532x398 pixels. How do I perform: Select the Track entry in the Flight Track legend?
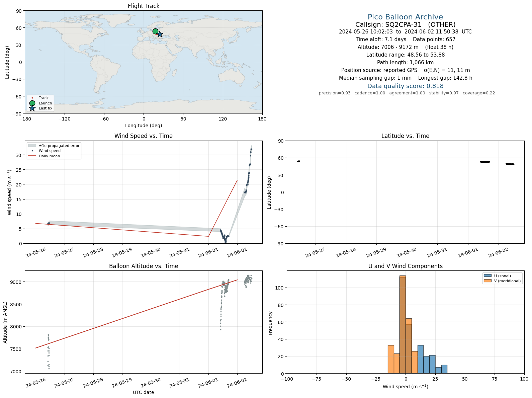[40, 98]
